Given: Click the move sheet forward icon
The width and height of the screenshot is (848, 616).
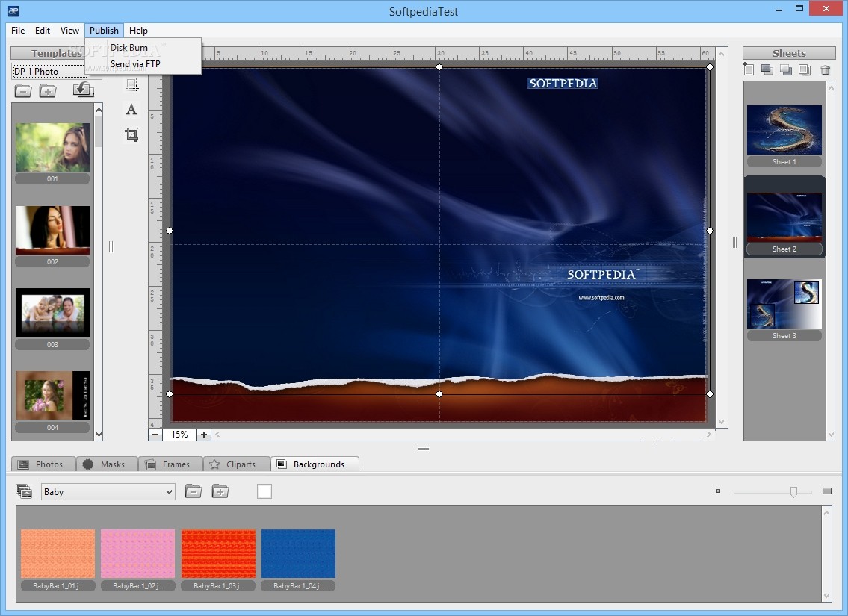Looking at the screenshot, I should point(767,69).
